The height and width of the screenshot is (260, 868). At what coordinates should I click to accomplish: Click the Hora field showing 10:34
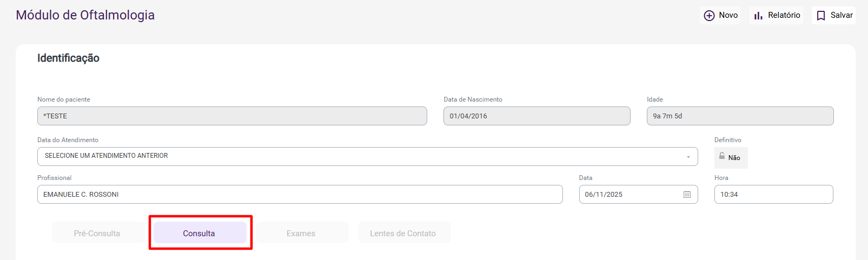coord(773,195)
